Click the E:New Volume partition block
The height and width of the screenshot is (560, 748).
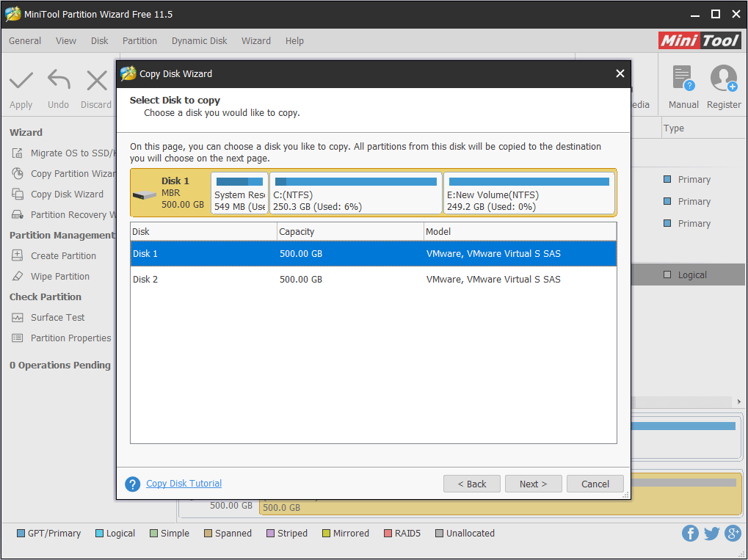point(529,193)
